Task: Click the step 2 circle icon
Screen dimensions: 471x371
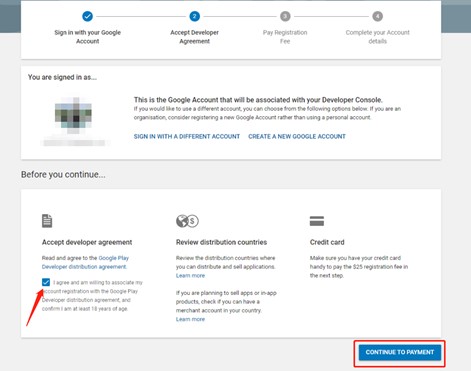Action: coord(195,16)
